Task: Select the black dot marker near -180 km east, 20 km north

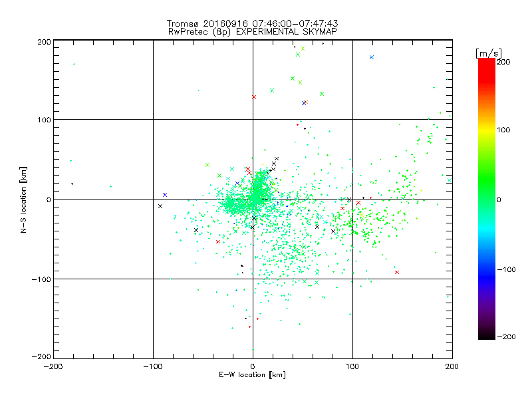Action: [x=72, y=184]
